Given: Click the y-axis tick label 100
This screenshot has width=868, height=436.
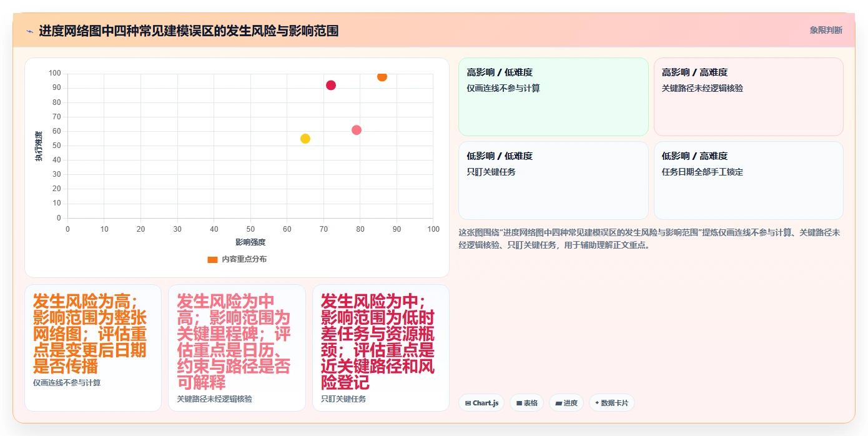Looking at the screenshot, I should (55, 73).
